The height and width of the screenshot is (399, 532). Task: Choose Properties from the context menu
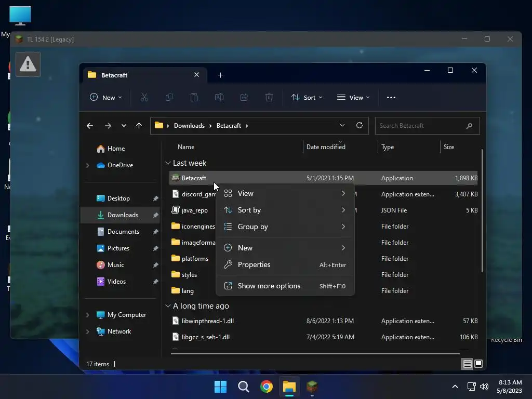tap(285, 264)
